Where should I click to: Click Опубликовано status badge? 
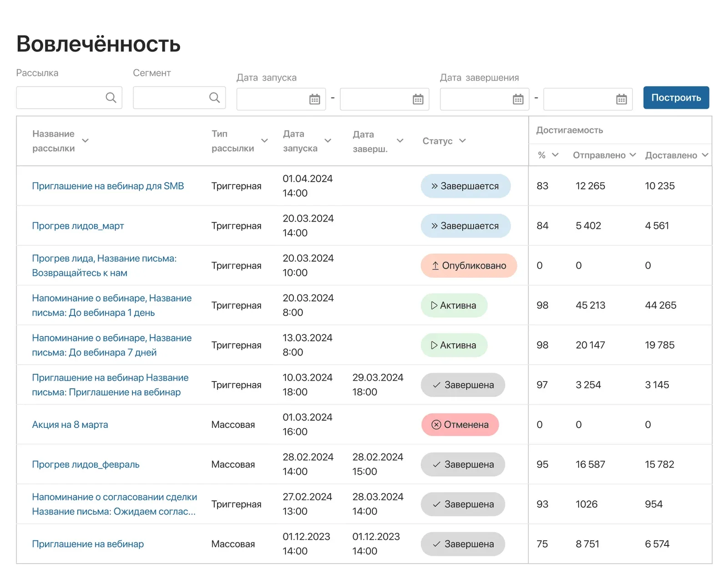pyautogui.click(x=469, y=265)
